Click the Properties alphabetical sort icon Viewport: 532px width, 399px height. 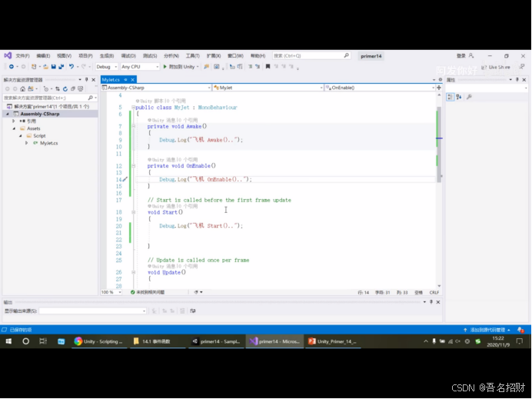tap(459, 98)
